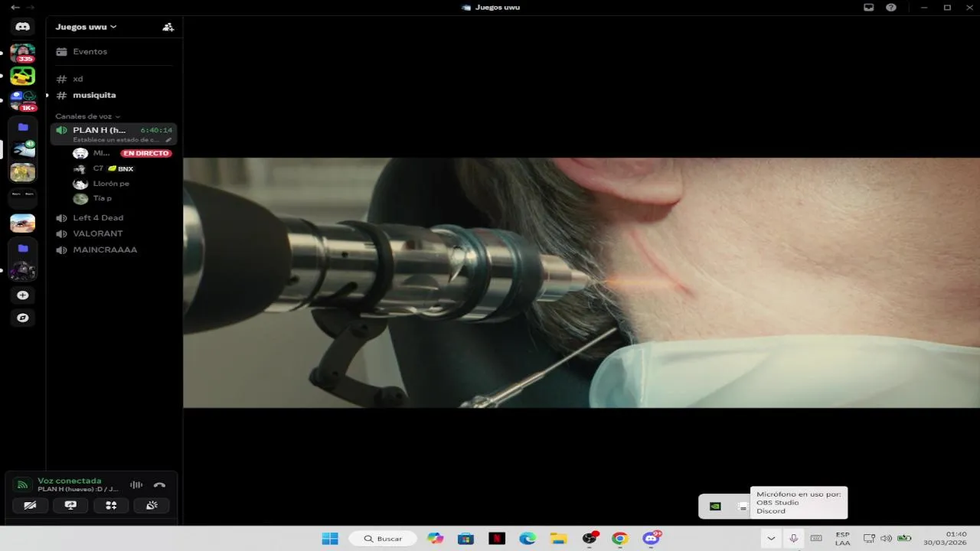Image resolution: width=980 pixels, height=551 pixels.
Task: Open File Explorer from taskbar
Action: pyautogui.click(x=558, y=539)
